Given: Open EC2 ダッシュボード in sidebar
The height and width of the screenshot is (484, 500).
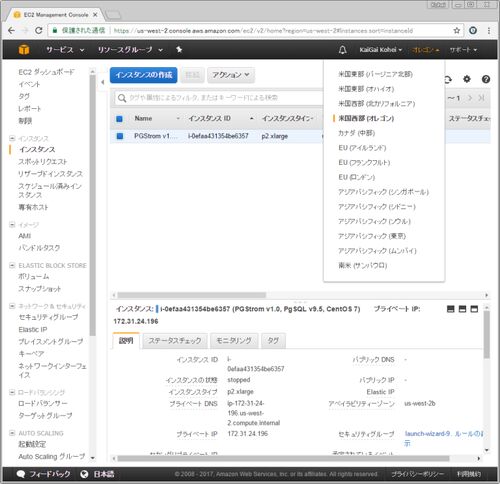Looking at the screenshot, I should (x=46, y=72).
